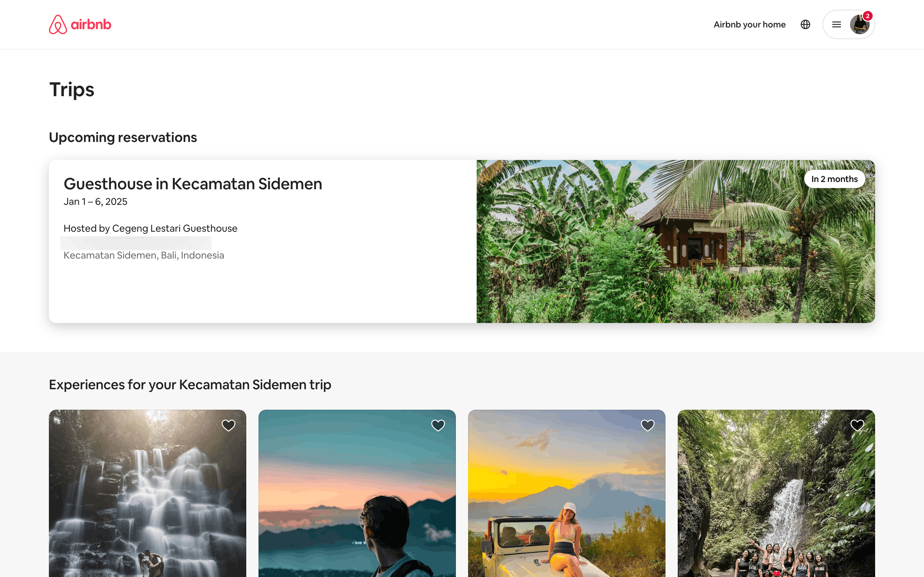Screen dimensions: 924x577
Task: View the red notification badge
Action: (x=867, y=16)
